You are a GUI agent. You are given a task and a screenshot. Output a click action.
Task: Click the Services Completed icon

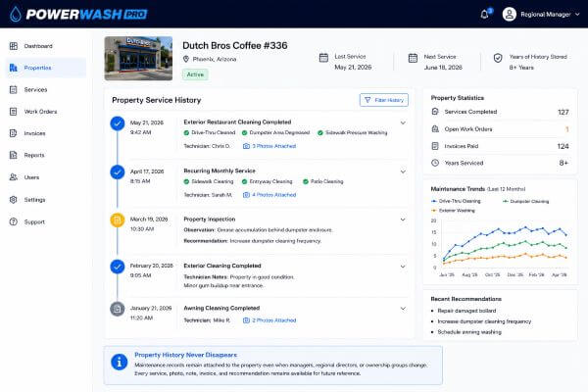point(435,112)
